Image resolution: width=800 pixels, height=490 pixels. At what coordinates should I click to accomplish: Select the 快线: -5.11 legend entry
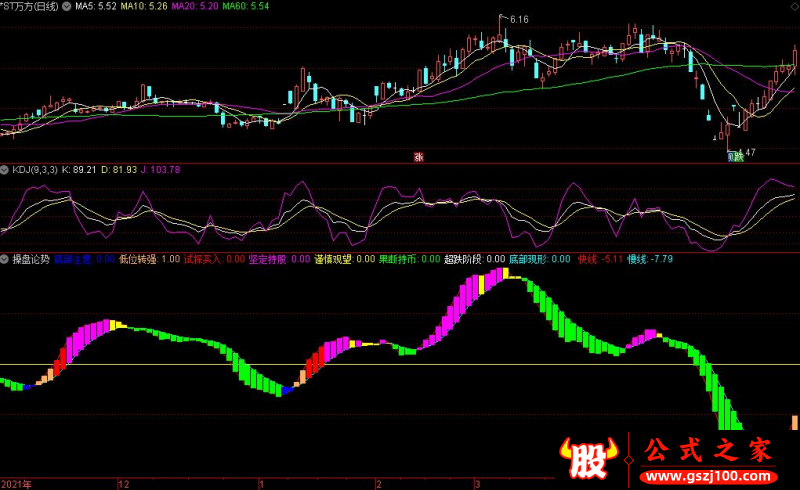click(x=601, y=259)
